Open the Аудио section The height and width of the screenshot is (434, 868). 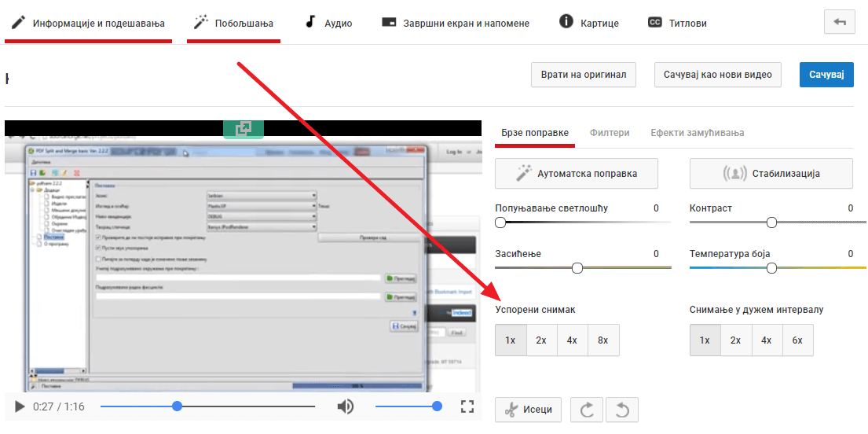click(328, 23)
